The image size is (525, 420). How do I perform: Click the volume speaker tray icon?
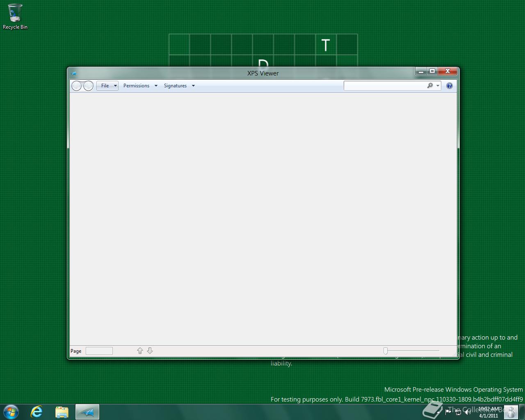[x=468, y=412]
